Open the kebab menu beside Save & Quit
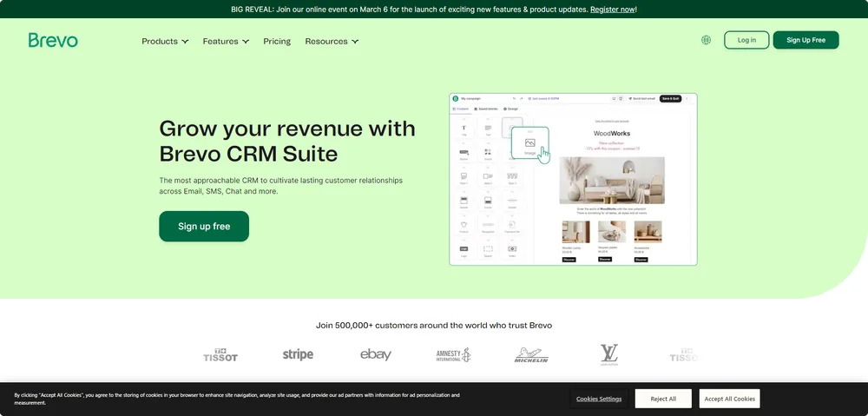The image size is (868, 416). [687, 99]
